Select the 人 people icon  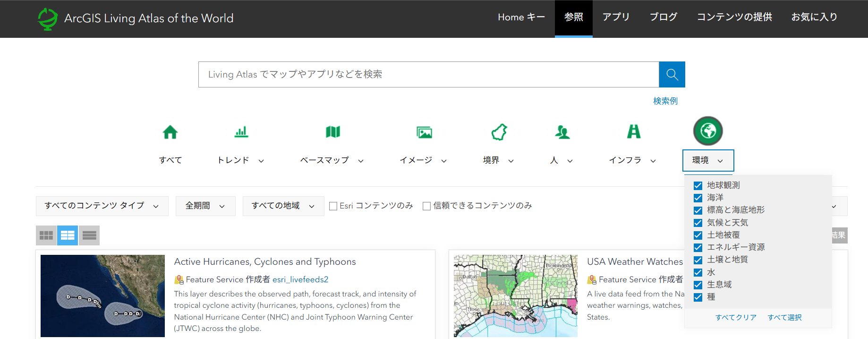562,132
